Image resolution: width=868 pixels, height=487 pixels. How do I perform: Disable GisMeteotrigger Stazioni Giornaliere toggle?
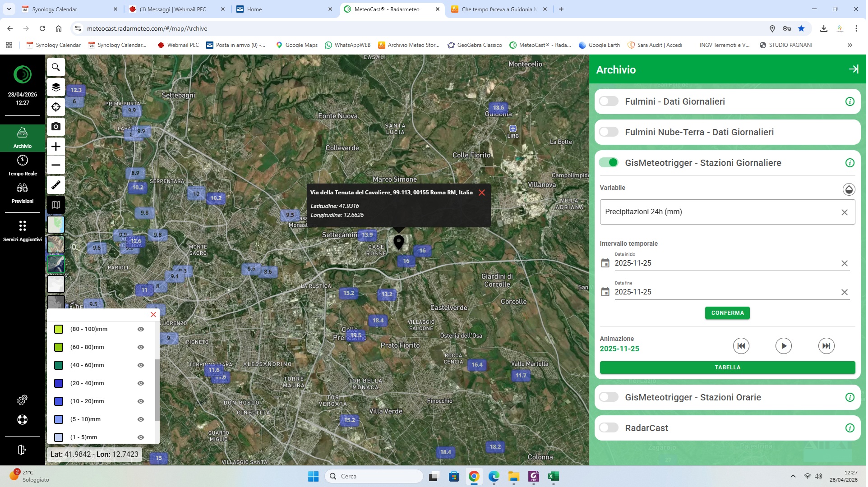(x=609, y=163)
